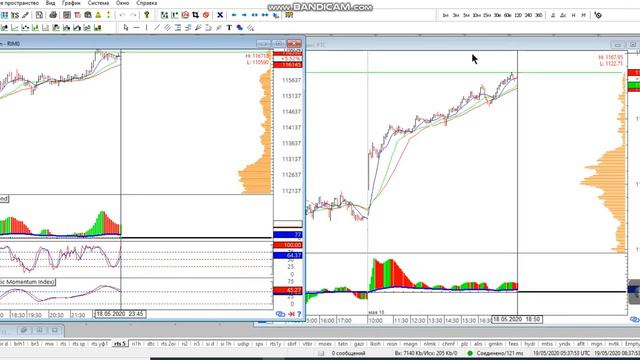The width and height of the screenshot is (640, 360).
Task: Open the Окно menu
Action: tap(122, 3)
